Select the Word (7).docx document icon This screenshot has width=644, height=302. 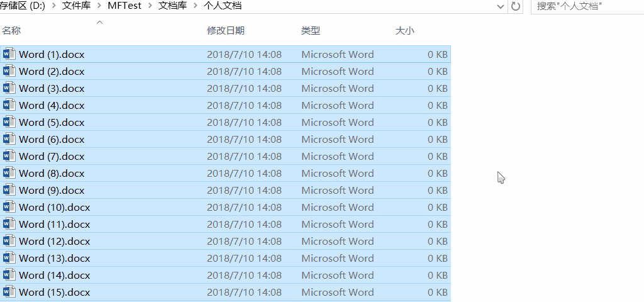pos(9,156)
